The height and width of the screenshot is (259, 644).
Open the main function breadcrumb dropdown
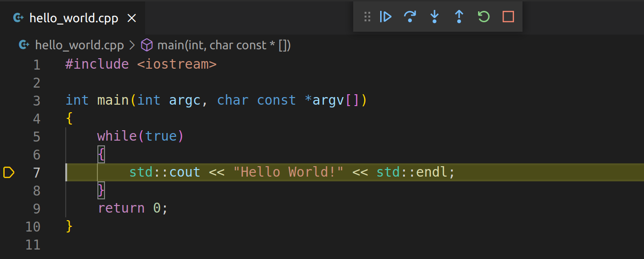[x=223, y=45]
